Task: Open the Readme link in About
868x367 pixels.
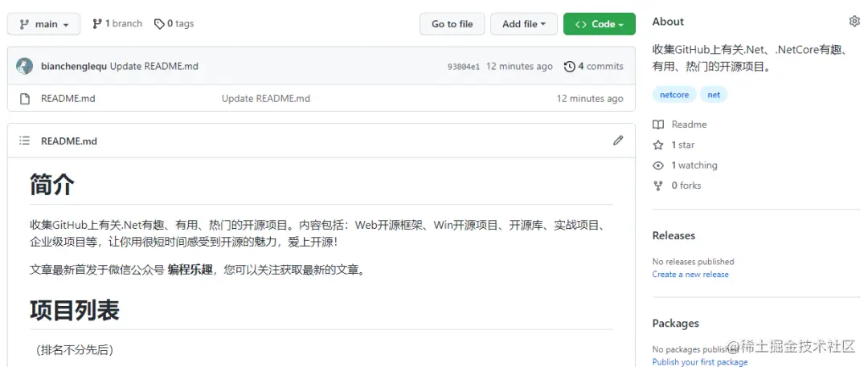Action: (x=689, y=124)
